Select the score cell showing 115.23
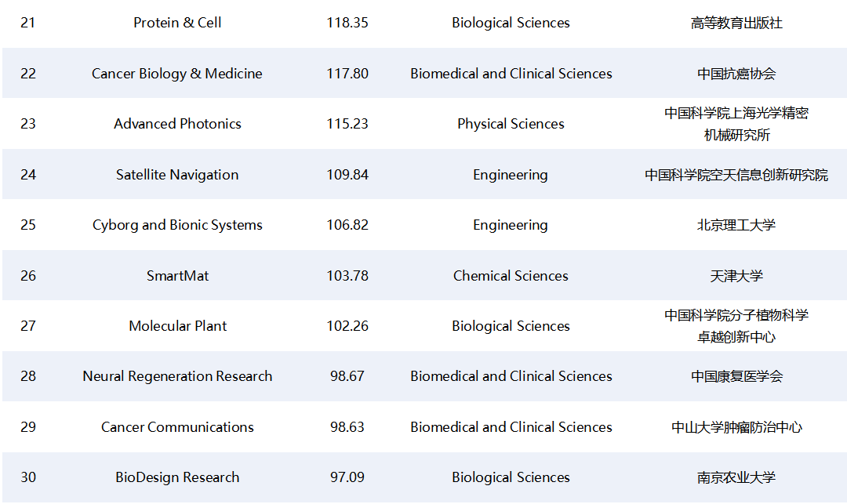This screenshot has height=504, width=847. click(347, 124)
